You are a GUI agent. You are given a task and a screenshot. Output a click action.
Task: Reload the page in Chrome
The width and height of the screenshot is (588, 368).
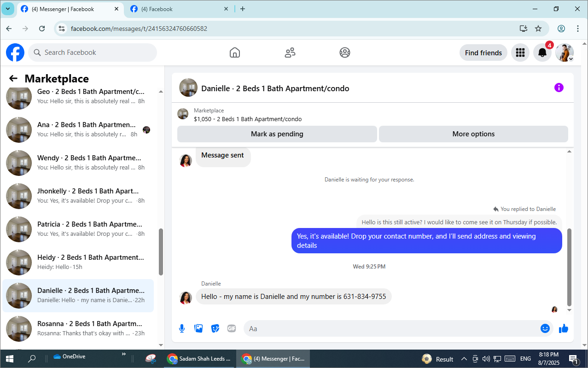pyautogui.click(x=42, y=29)
